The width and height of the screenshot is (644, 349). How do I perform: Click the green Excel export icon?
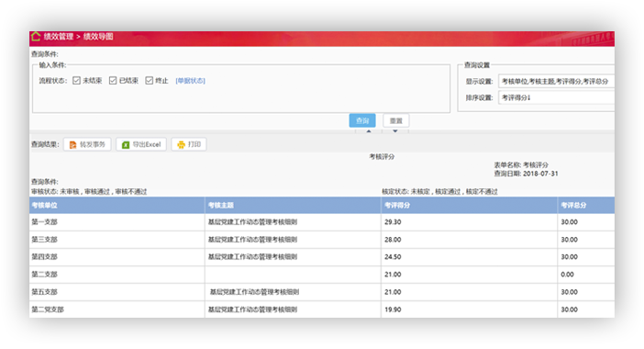click(126, 145)
